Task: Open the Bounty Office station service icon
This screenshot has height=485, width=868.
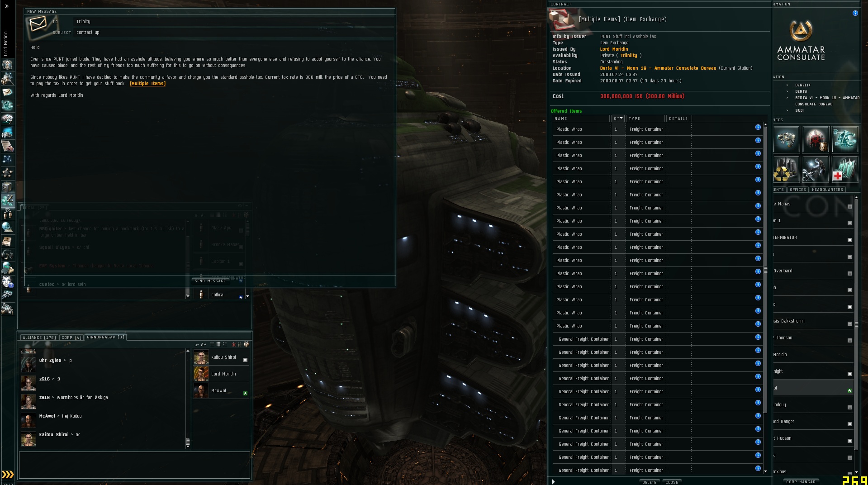Action: [816, 139]
